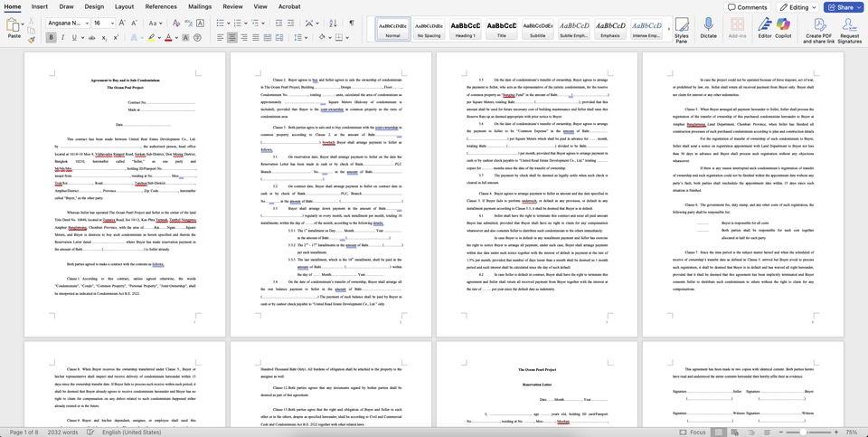Open the font name dropdown
Screen dimensions: 868x437
[x=86, y=24]
